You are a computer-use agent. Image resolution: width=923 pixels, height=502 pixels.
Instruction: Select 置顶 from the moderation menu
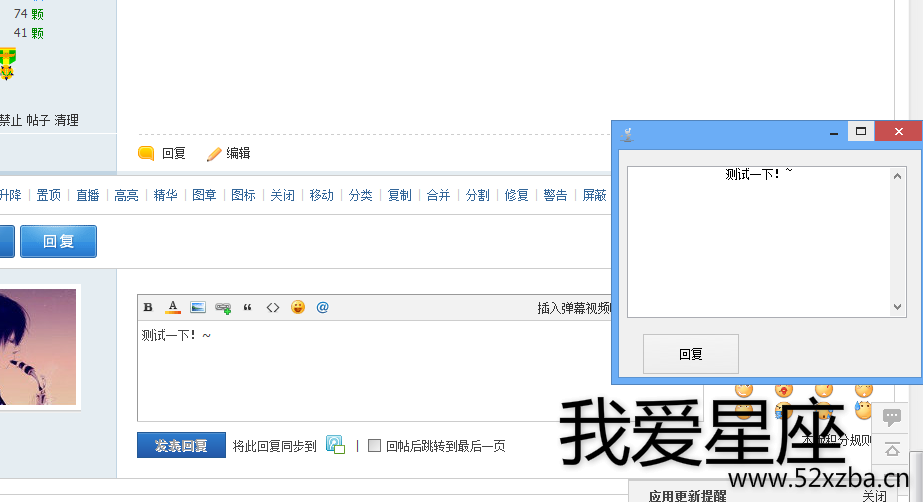48,195
